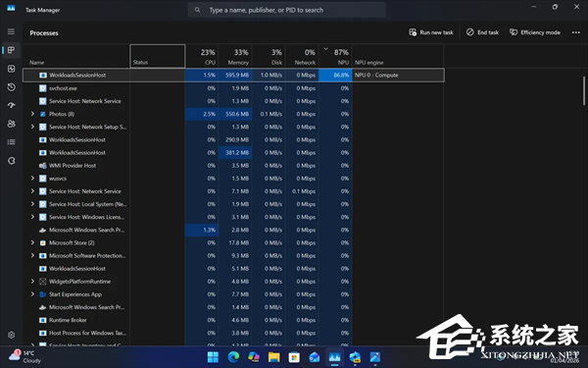The height and width of the screenshot is (368, 588).
Task: Open the three-dot more options menu
Action: (576, 32)
